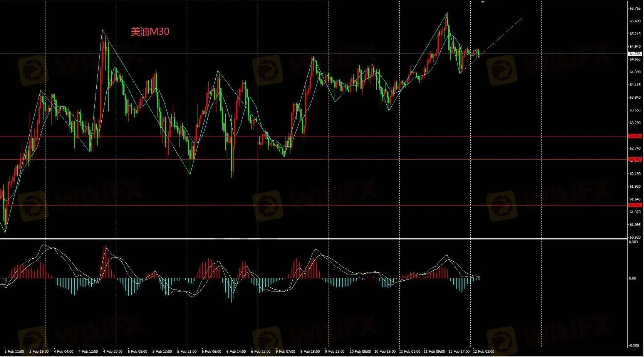Click the 60.820 label on price axis
The height and width of the screenshot is (357, 644).
tap(635, 237)
